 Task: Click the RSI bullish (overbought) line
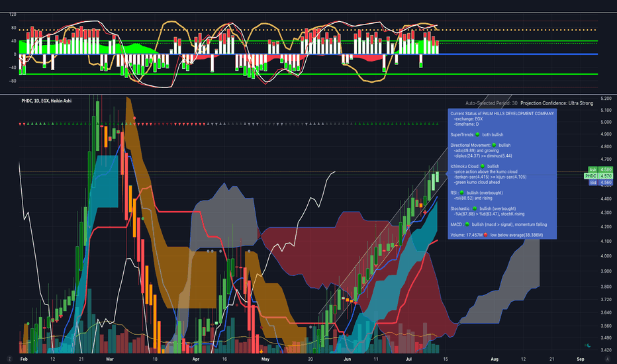477,193
